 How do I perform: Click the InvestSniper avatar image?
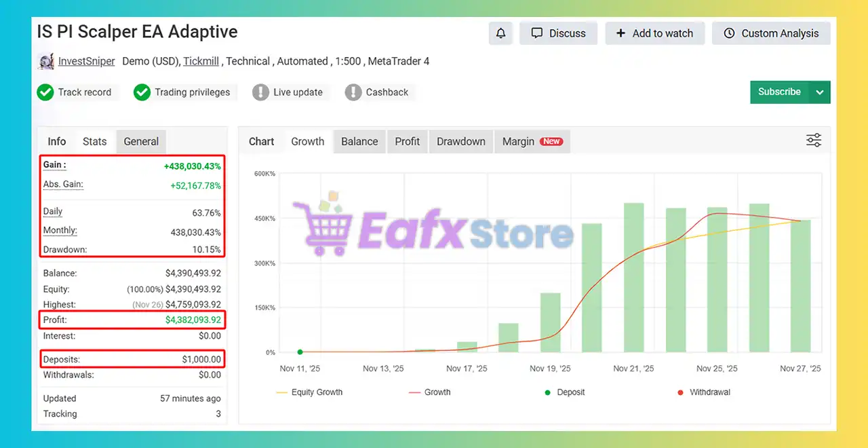point(46,61)
